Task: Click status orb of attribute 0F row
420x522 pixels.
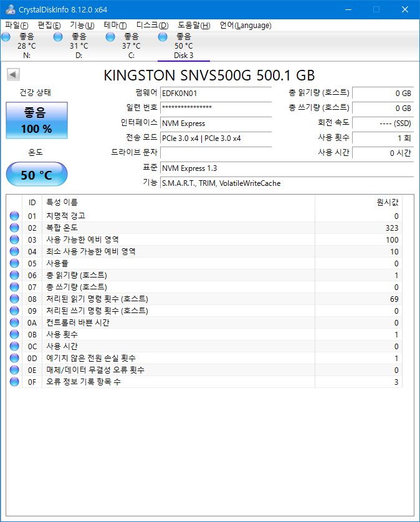Action: coord(14,382)
